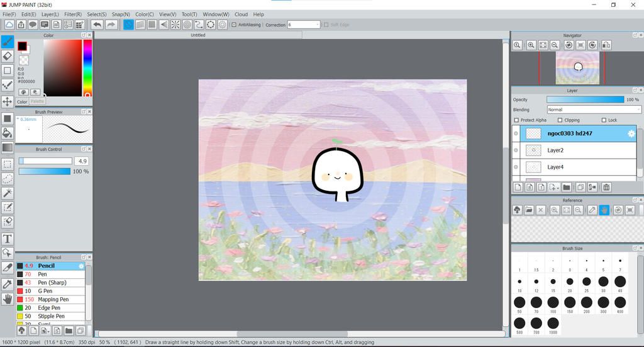The width and height of the screenshot is (644, 347).
Task: Open the Correction dropdown
Action: tap(304, 25)
